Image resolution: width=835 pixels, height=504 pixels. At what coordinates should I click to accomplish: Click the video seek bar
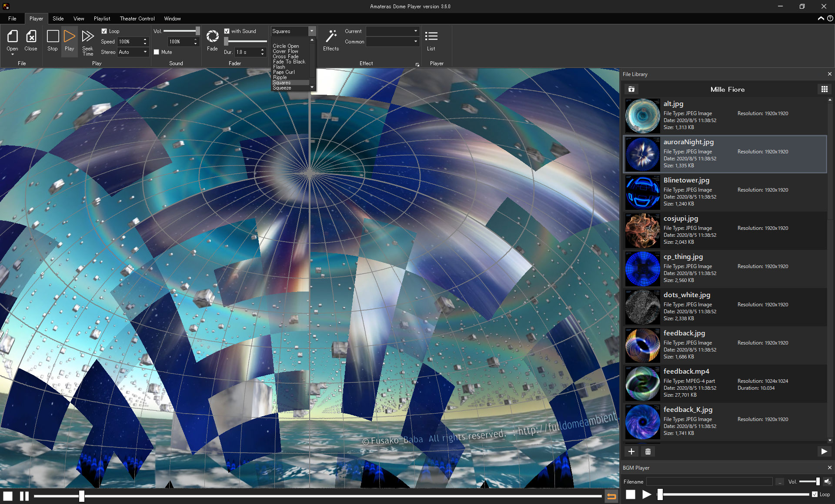318,496
